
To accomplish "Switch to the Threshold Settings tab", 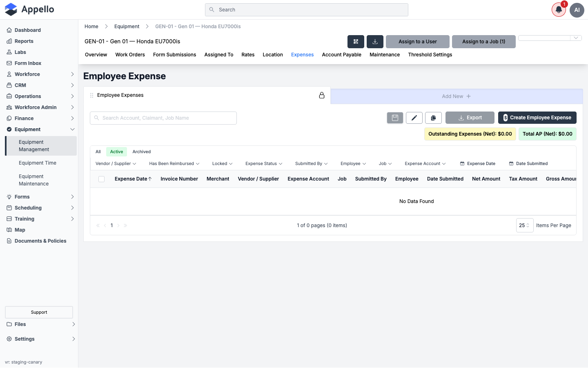I will click(x=430, y=55).
